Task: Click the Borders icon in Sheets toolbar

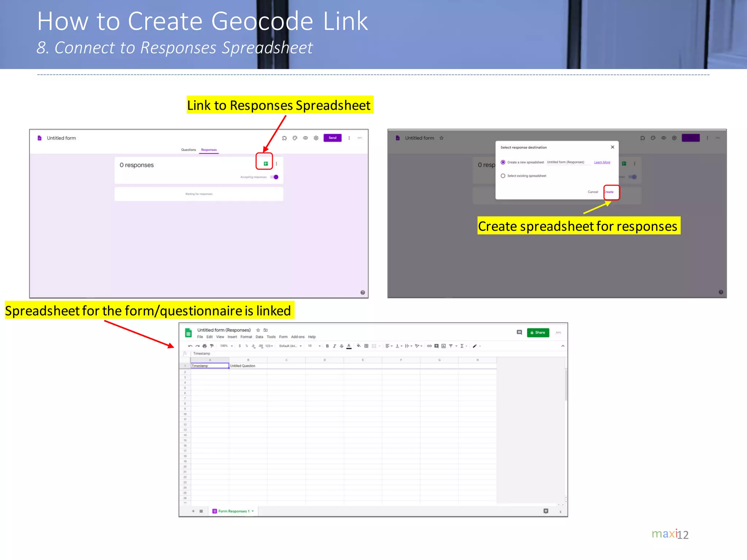Action: (x=366, y=346)
